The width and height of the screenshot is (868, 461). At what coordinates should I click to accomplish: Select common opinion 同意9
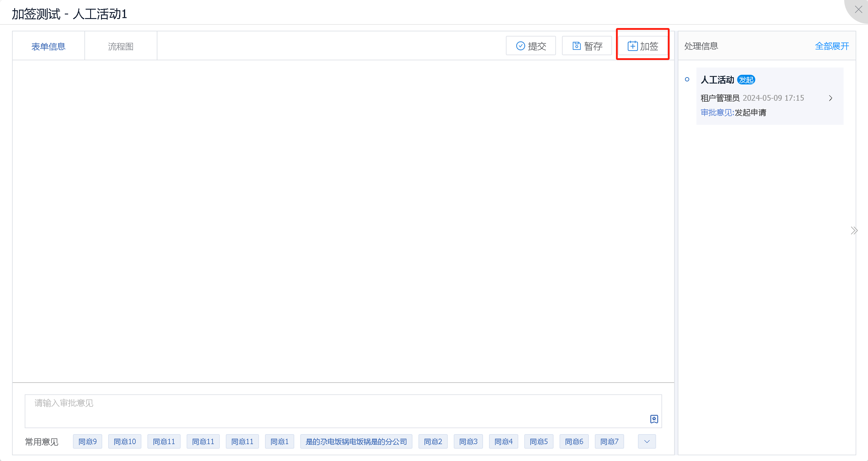point(88,441)
